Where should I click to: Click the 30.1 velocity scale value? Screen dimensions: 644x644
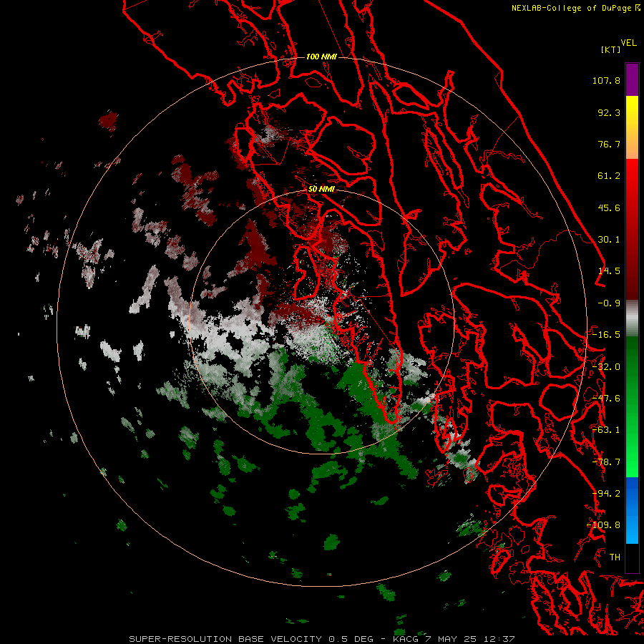(609, 240)
